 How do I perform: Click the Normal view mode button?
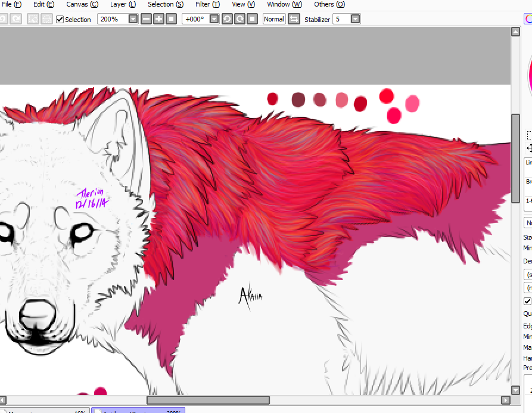point(273,19)
